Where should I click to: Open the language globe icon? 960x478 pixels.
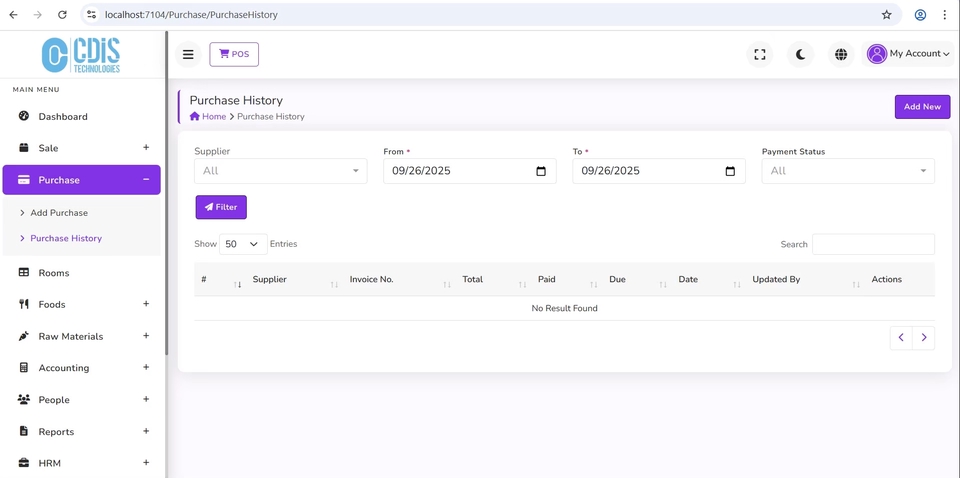coord(841,54)
